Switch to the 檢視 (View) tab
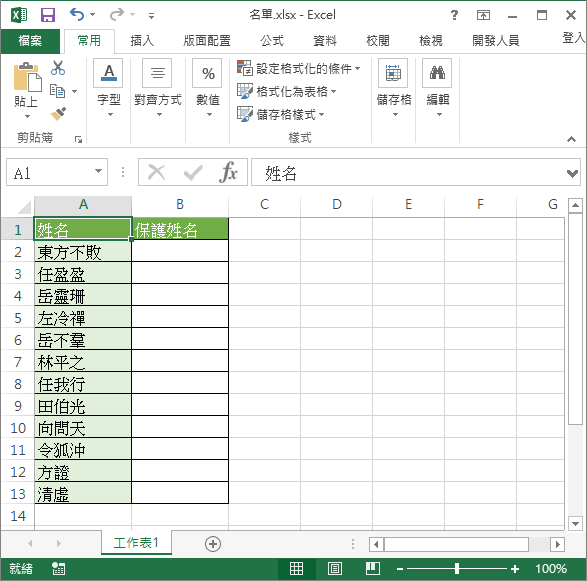587x581 pixels. (431, 40)
